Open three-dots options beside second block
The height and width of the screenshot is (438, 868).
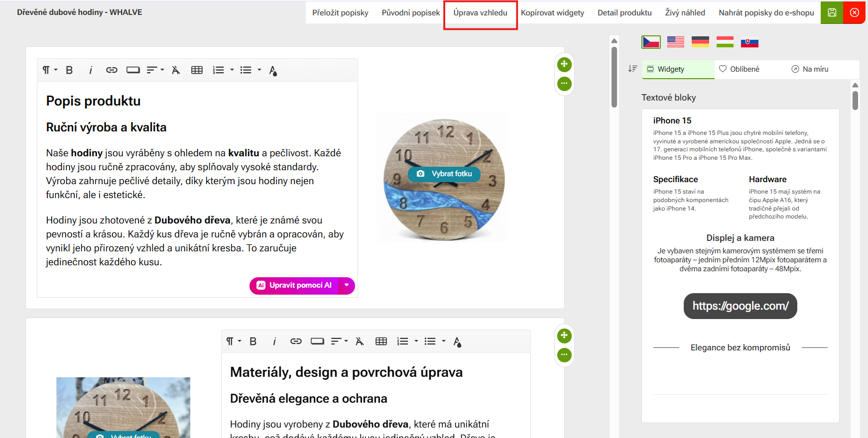point(564,355)
